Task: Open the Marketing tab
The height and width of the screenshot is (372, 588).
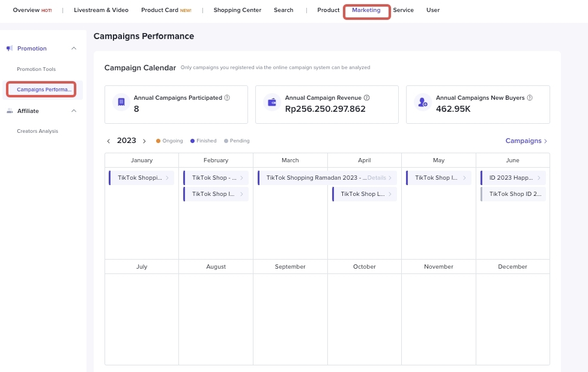Action: pos(366,10)
